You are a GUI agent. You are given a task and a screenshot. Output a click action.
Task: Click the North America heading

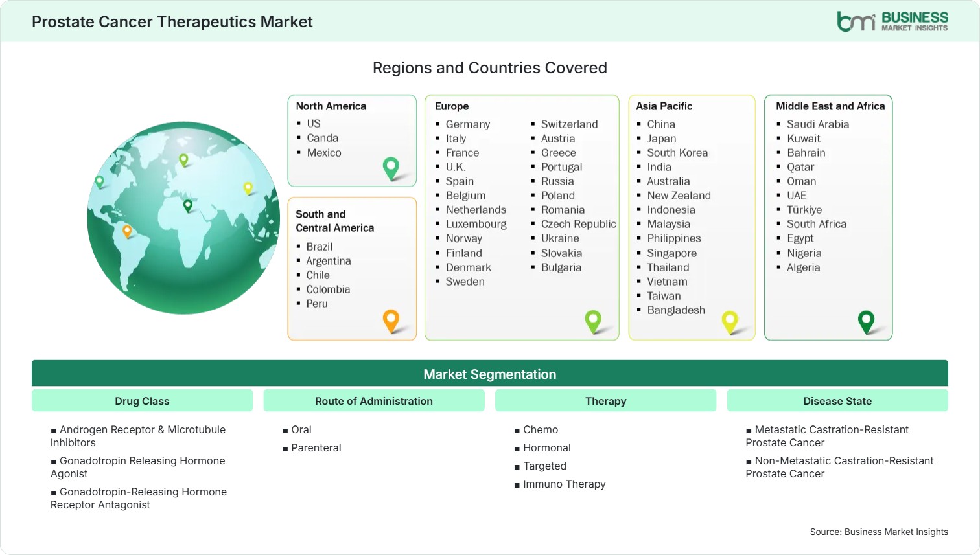[331, 106]
